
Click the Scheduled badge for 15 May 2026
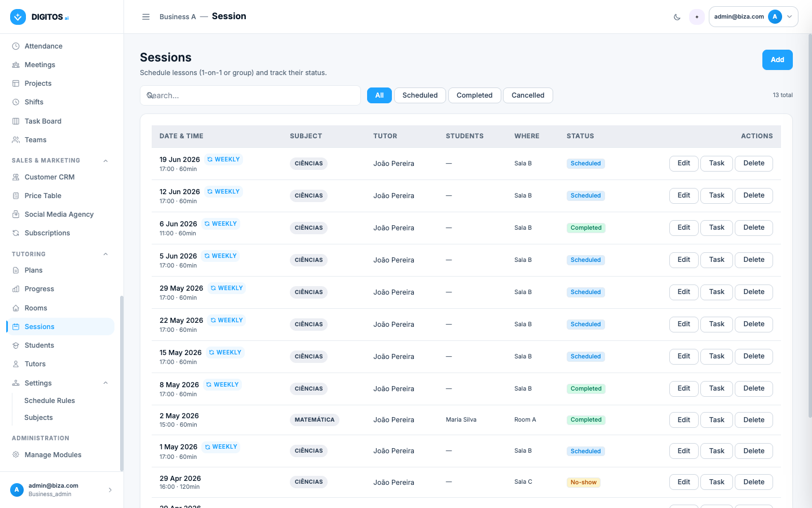586,357
